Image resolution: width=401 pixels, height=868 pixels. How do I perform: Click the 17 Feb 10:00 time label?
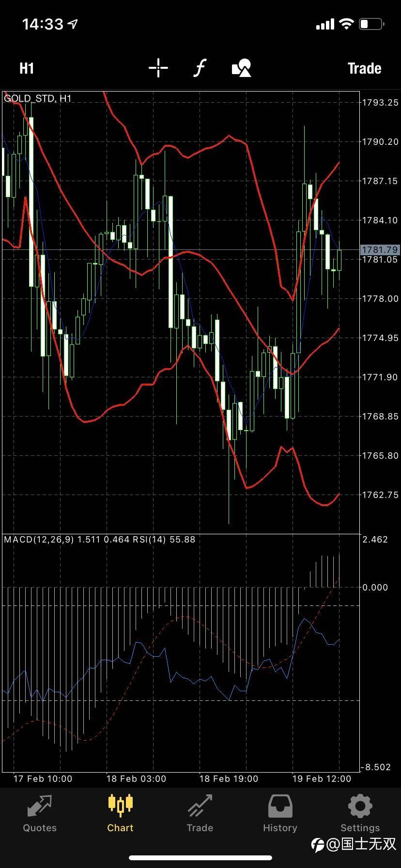tap(43, 779)
